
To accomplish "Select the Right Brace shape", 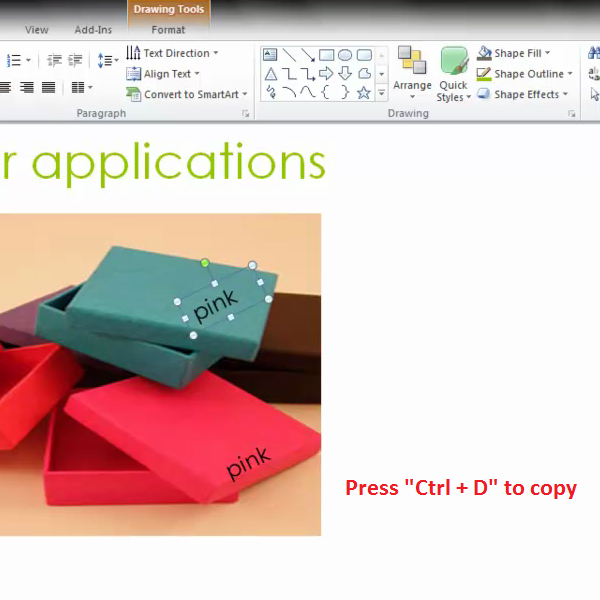I will point(345,92).
